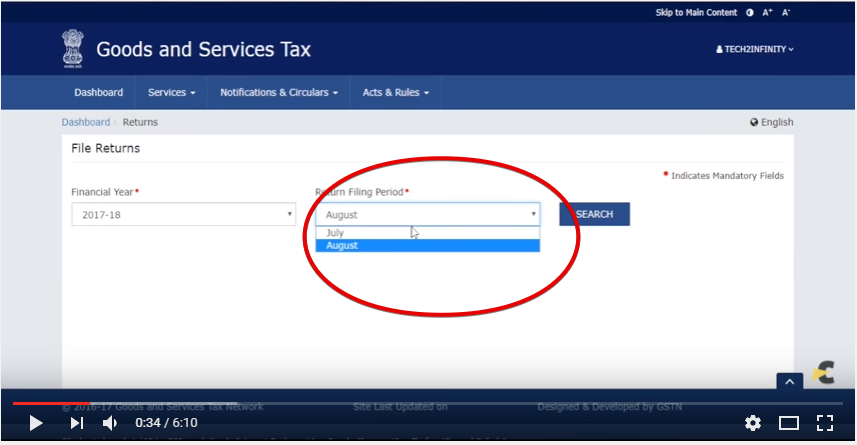
Task: Open TECH2INFINITY user account menu
Action: [x=755, y=49]
